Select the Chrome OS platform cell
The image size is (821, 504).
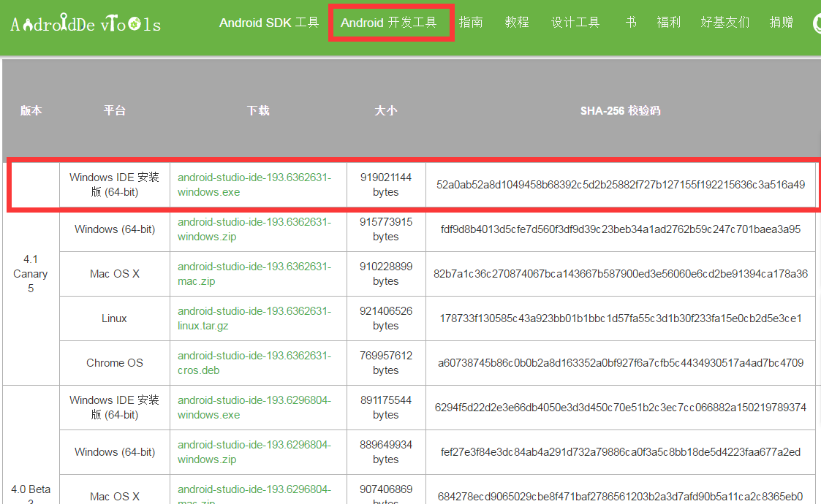pyautogui.click(x=115, y=363)
